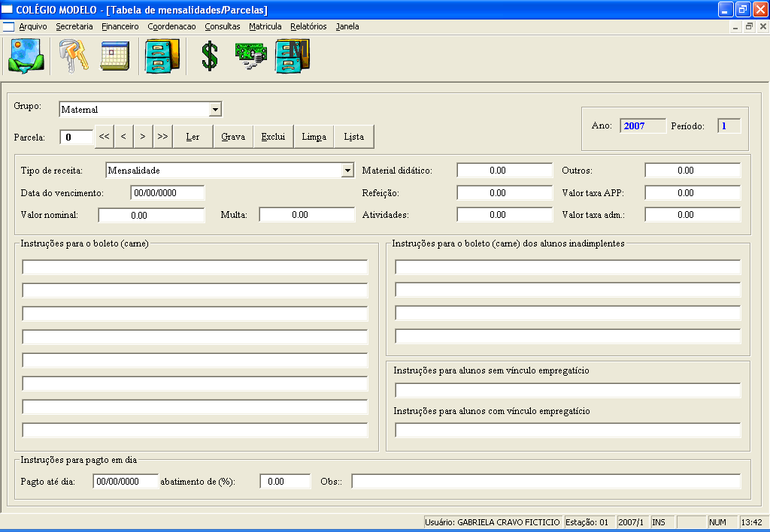
Task: Open the Relatórios menu
Action: (x=308, y=26)
